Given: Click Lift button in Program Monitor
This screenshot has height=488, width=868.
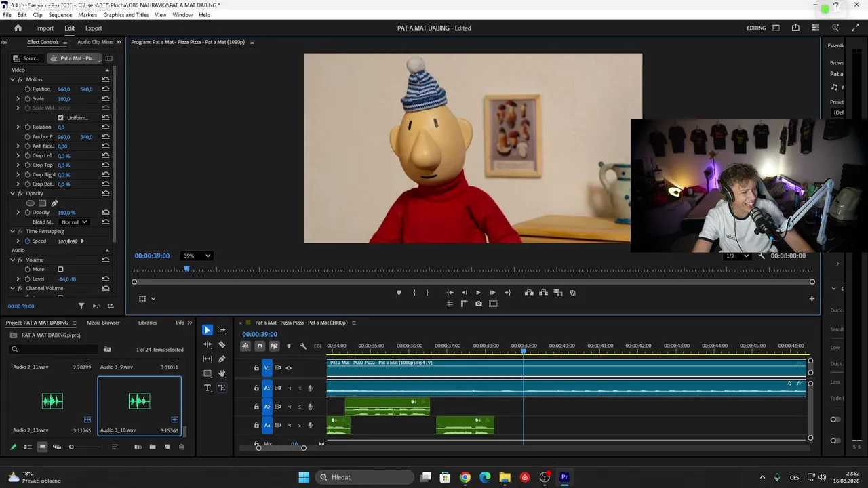Looking at the screenshot, I should click(x=529, y=293).
